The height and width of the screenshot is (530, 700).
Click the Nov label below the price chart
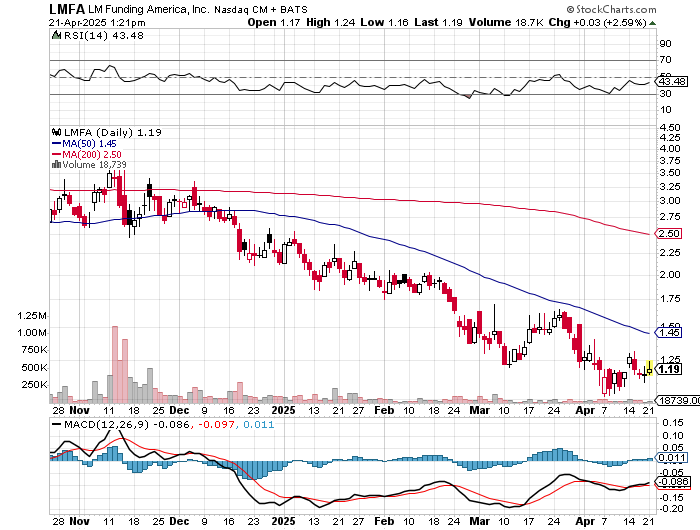pyautogui.click(x=79, y=410)
